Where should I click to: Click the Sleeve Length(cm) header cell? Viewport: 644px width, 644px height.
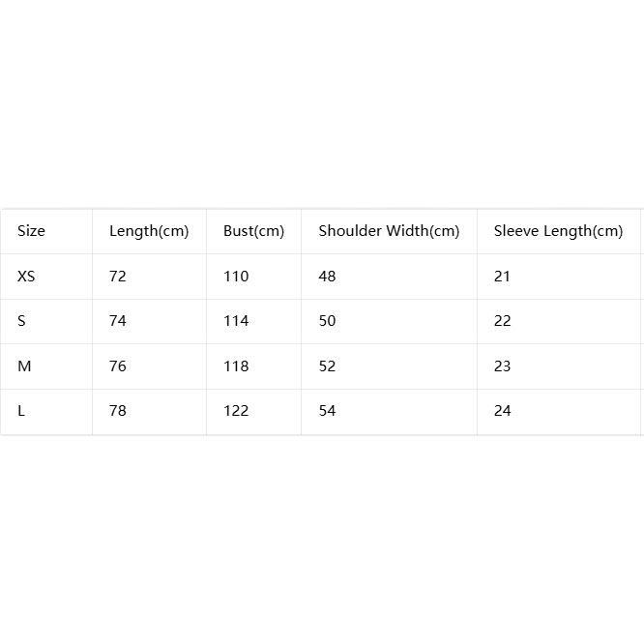[x=559, y=231]
